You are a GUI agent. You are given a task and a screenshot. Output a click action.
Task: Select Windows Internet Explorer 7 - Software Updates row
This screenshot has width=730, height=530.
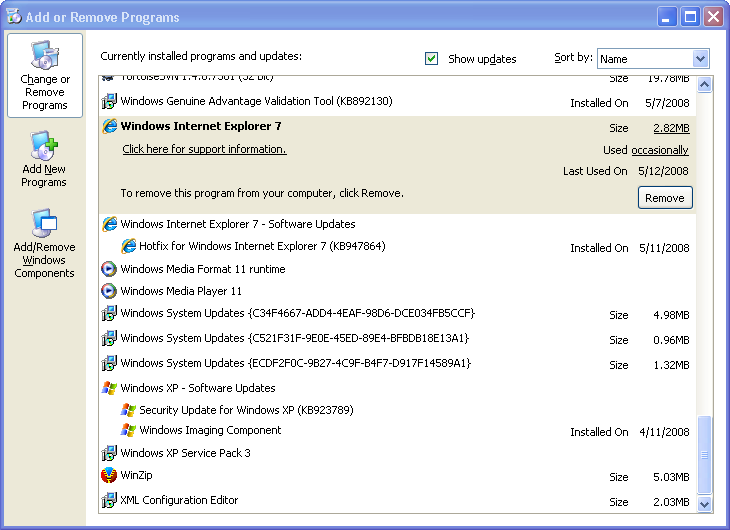(397, 224)
